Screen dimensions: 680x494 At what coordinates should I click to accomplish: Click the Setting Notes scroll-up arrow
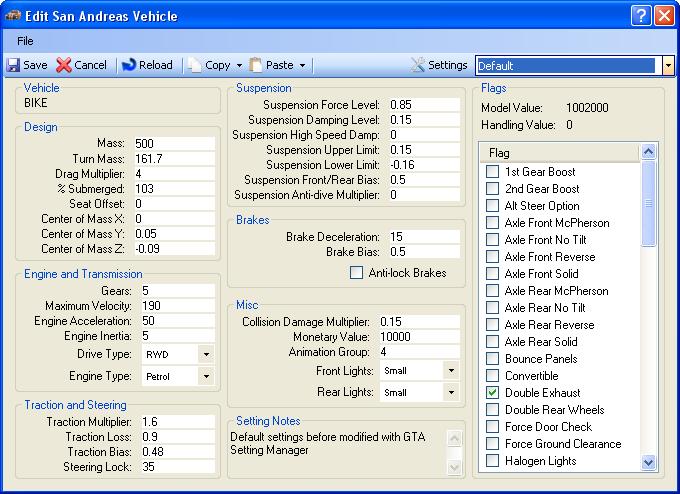click(x=454, y=439)
